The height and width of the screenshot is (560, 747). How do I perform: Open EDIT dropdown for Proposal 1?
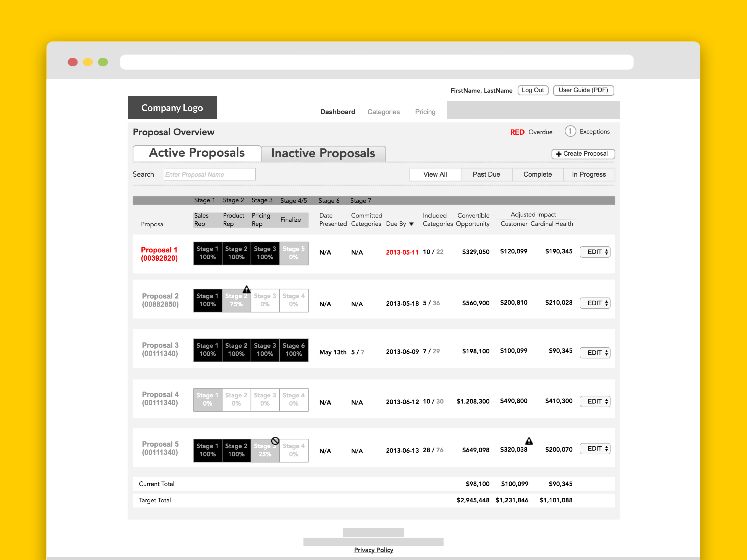(595, 252)
